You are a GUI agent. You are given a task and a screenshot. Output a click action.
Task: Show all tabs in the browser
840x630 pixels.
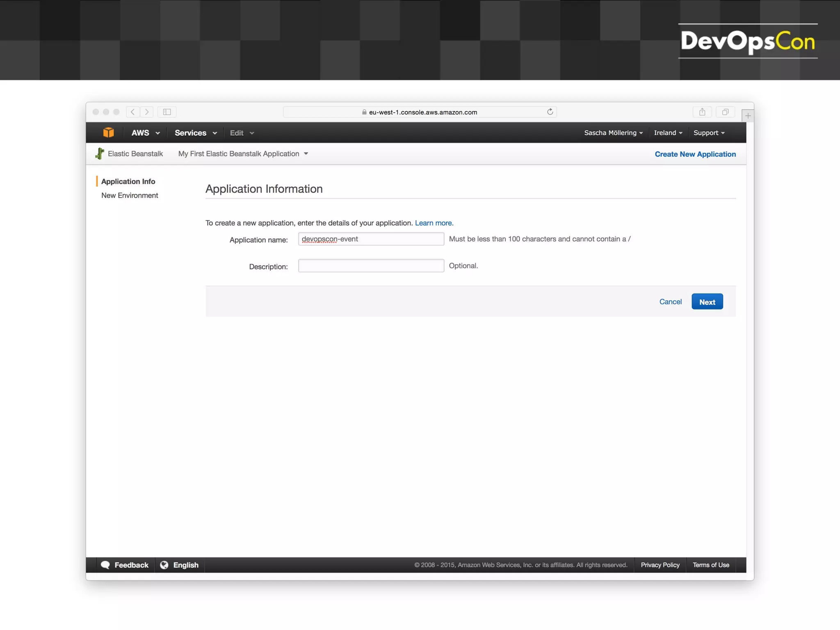pos(725,112)
